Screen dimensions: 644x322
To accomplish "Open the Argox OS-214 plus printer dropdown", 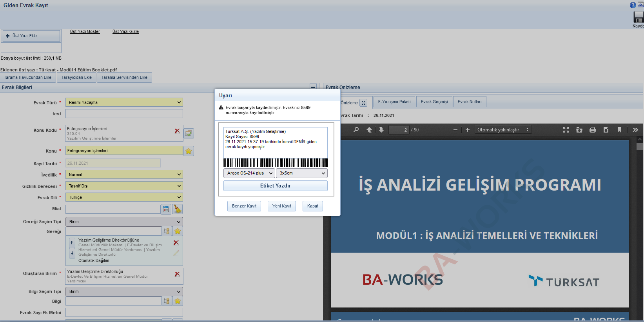I will [249, 173].
